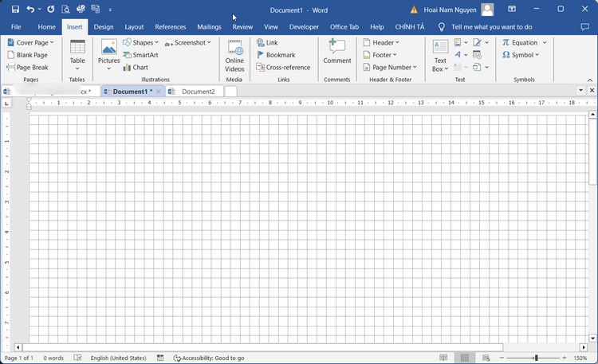Open the Header dropdown
598x364 pixels.
click(x=381, y=43)
